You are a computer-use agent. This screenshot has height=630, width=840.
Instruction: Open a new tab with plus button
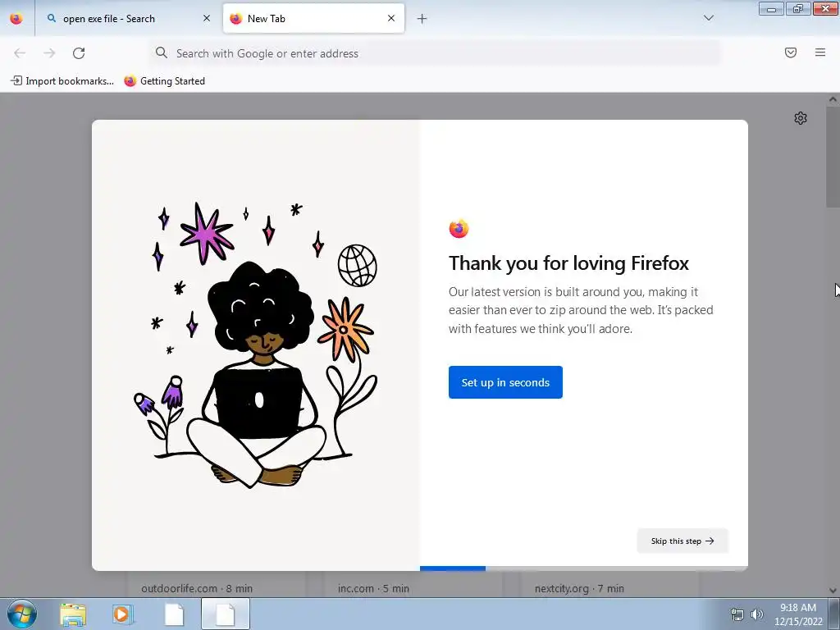tap(422, 19)
